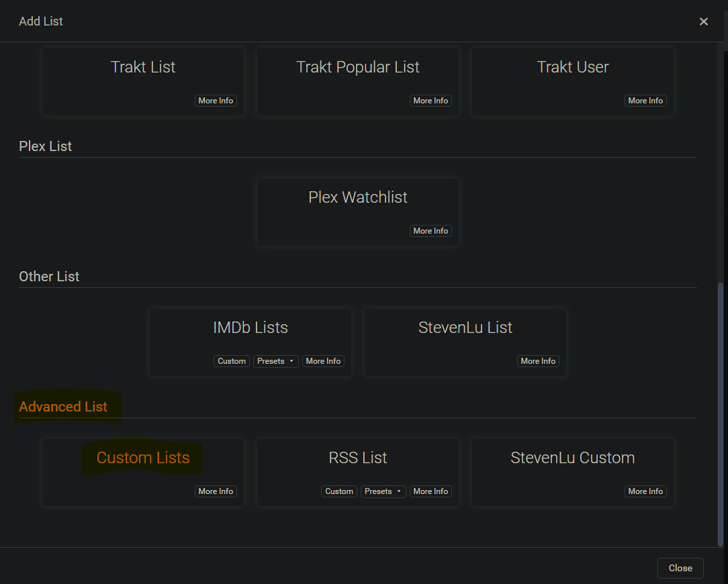Image resolution: width=728 pixels, height=584 pixels.
Task: Select the Trakt List card
Action: pos(143,82)
